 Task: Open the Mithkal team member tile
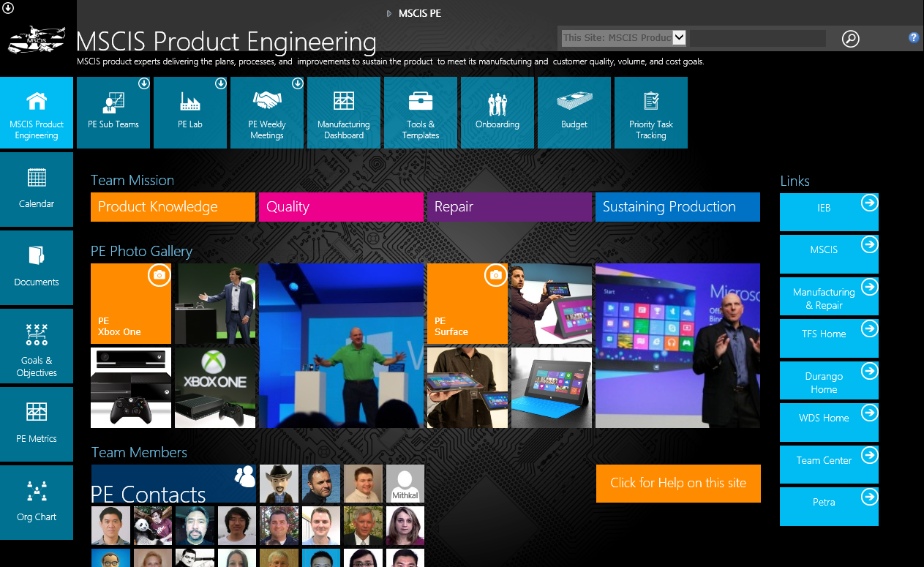click(x=405, y=484)
